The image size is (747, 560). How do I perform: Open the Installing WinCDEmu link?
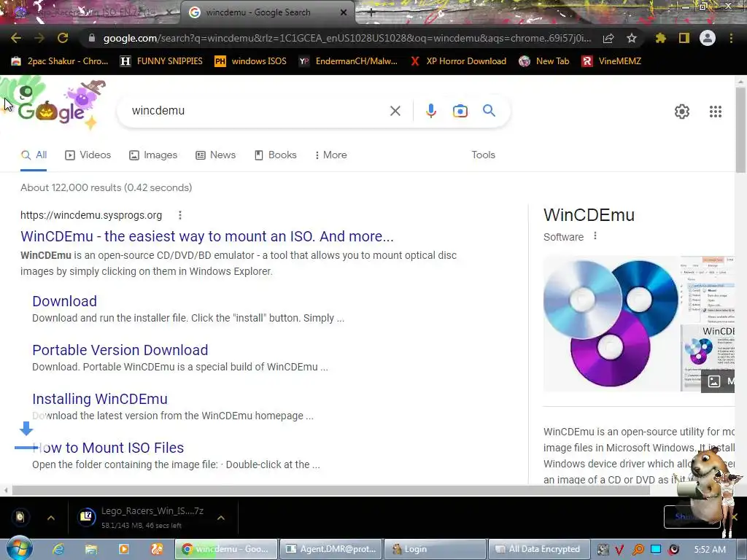click(x=99, y=399)
